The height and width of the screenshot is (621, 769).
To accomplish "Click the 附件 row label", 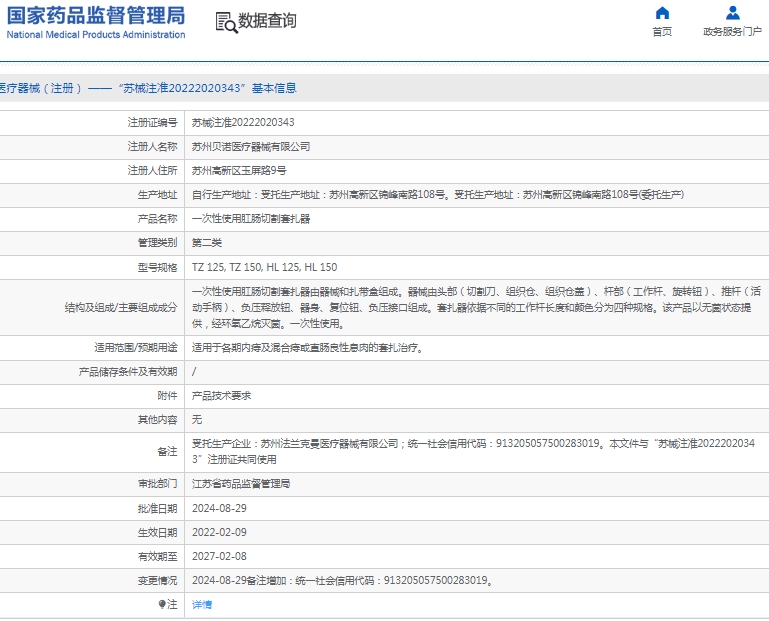I will (167, 395).
